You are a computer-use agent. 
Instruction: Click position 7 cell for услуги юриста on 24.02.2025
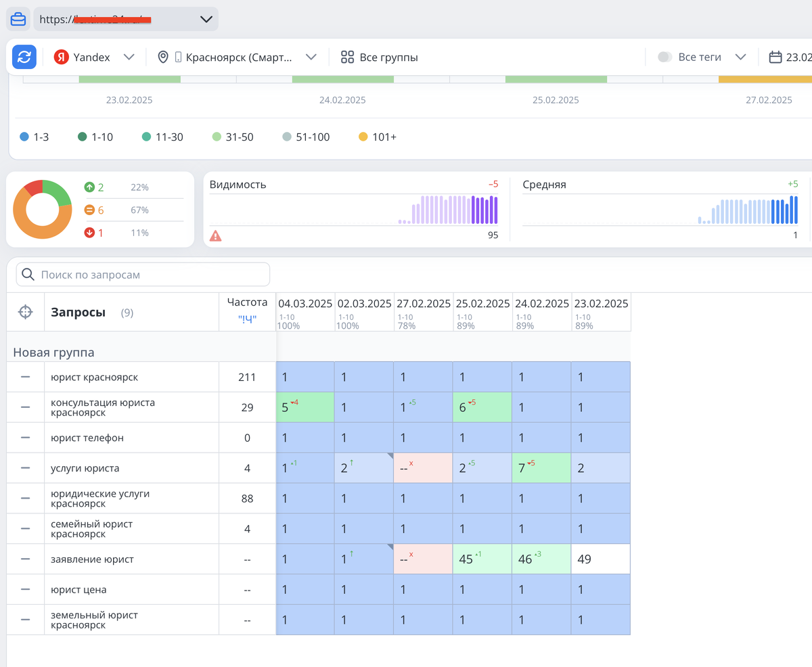(x=541, y=468)
